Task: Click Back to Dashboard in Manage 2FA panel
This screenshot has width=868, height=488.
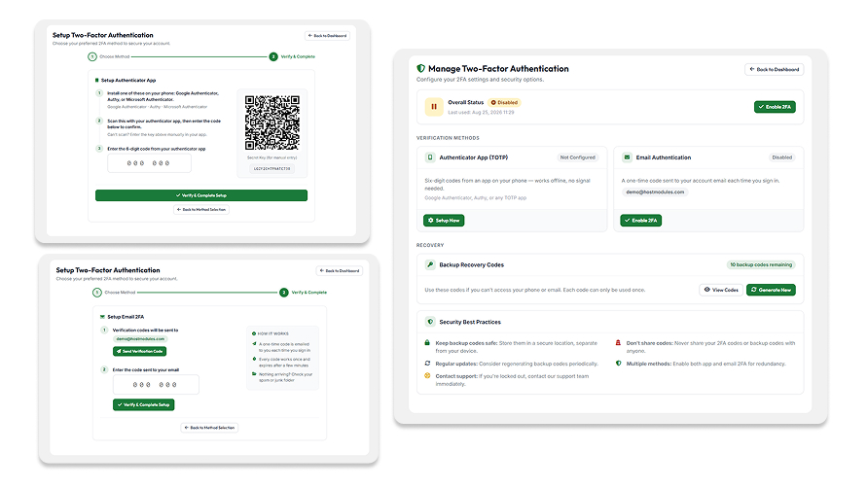Action: point(774,70)
